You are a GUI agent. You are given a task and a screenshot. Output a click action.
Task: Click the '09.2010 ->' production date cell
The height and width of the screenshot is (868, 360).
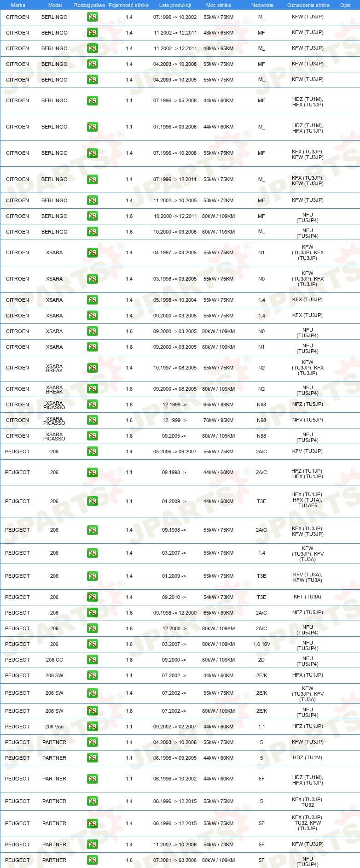tap(174, 597)
